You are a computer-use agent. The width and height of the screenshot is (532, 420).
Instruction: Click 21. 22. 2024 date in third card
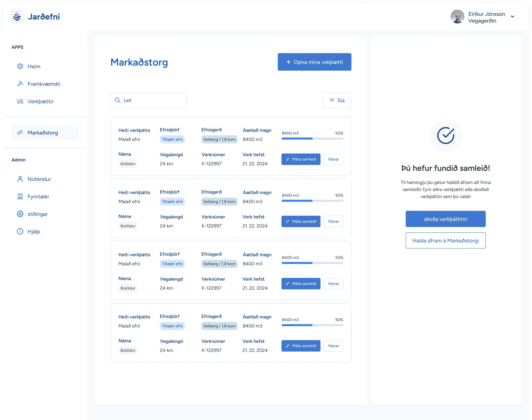click(255, 288)
